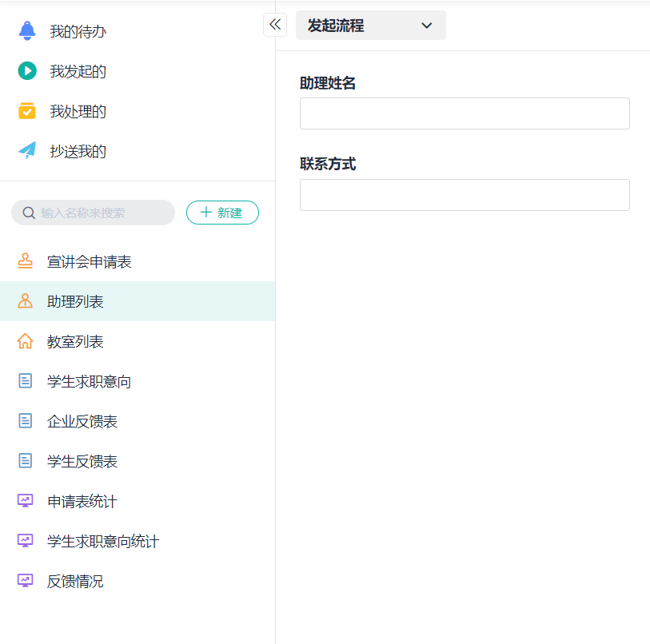The image size is (650, 644).
Task: Collapse the left sidebar with double-arrow
Action: [275, 25]
